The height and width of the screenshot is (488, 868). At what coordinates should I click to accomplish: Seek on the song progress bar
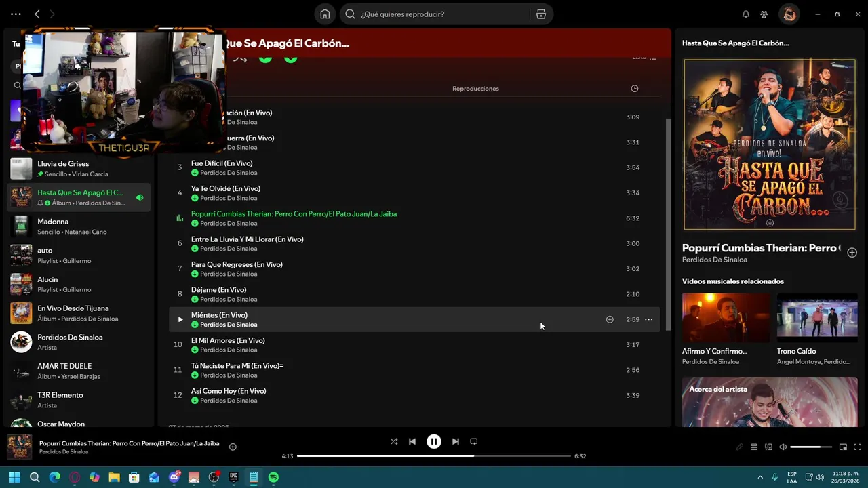434,456
